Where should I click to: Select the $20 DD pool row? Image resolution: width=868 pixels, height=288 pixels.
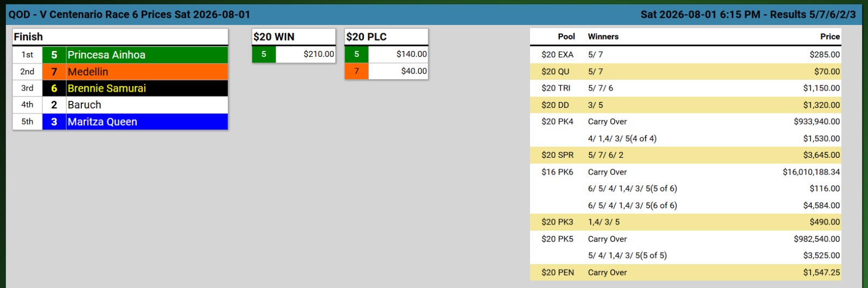(x=686, y=105)
